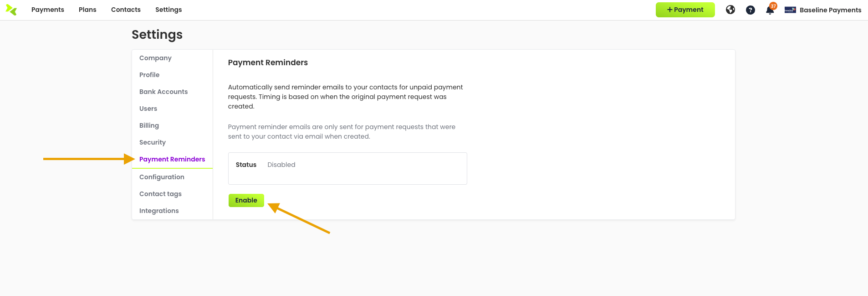Open the Billing settings section
This screenshot has width=868, height=296.
click(x=149, y=125)
